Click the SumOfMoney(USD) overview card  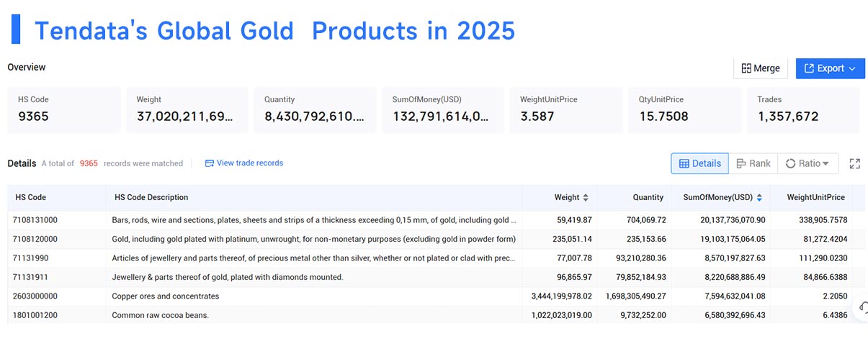(x=443, y=110)
